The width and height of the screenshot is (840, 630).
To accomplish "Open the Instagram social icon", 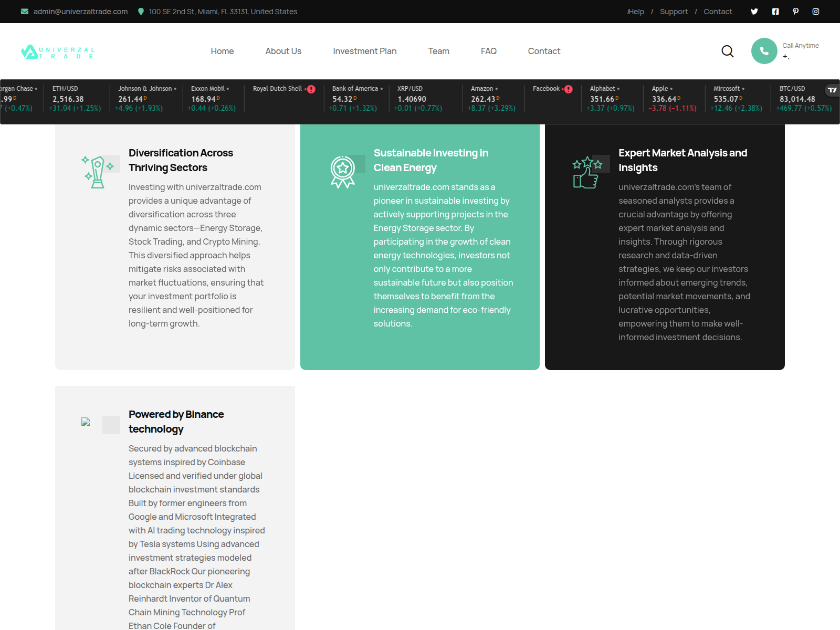I will coord(816,12).
